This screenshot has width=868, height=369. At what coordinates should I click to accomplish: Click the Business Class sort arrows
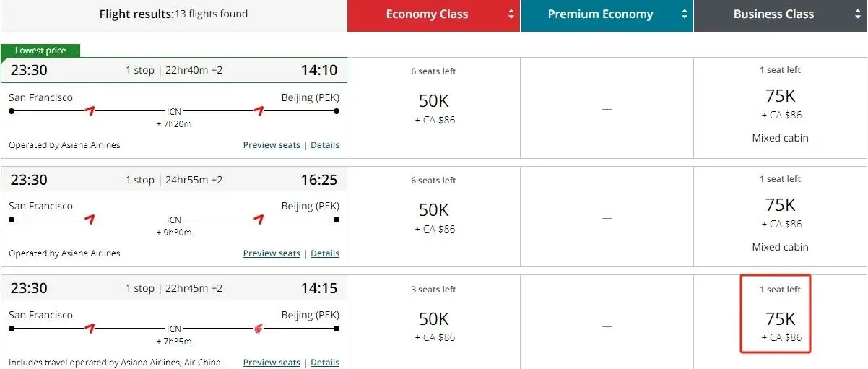pyautogui.click(x=859, y=14)
